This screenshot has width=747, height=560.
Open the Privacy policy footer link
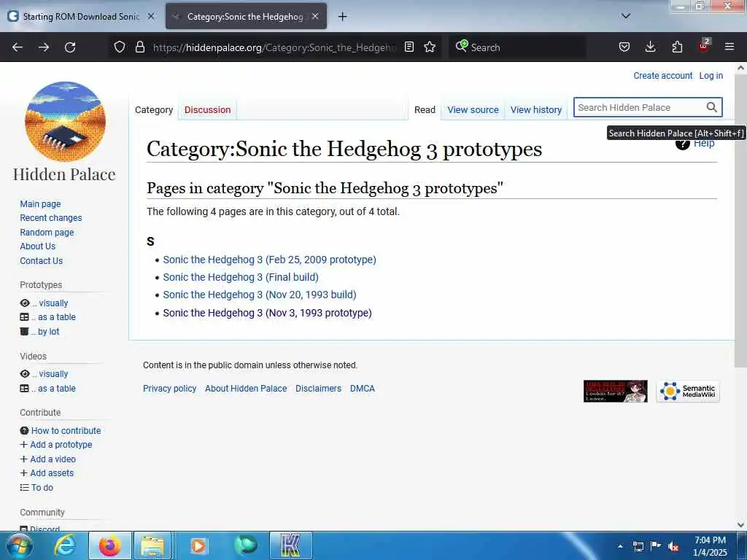(x=169, y=389)
